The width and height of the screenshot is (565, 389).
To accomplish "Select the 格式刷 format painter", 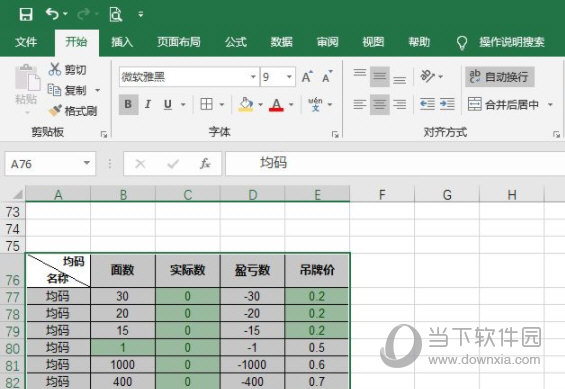I will click(73, 111).
